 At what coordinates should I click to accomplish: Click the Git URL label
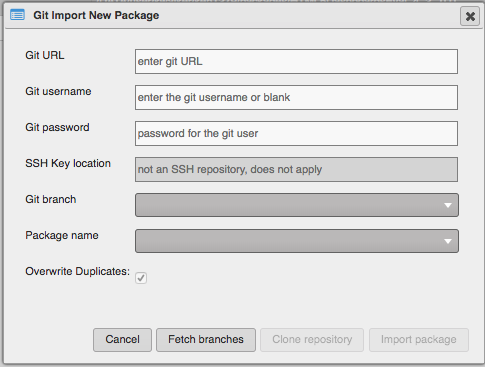pos(45,55)
